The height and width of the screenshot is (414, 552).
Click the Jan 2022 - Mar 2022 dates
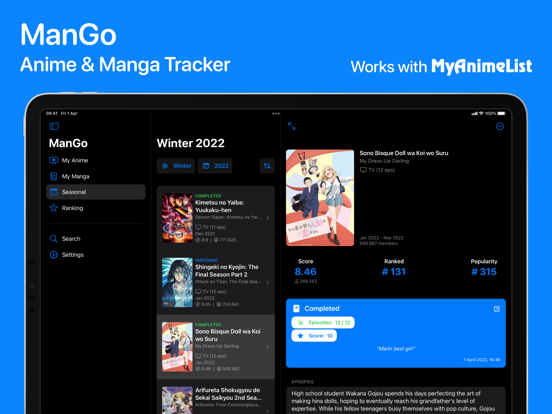(382, 238)
